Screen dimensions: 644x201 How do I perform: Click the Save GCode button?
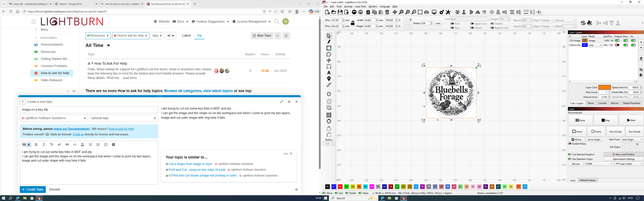615,132
